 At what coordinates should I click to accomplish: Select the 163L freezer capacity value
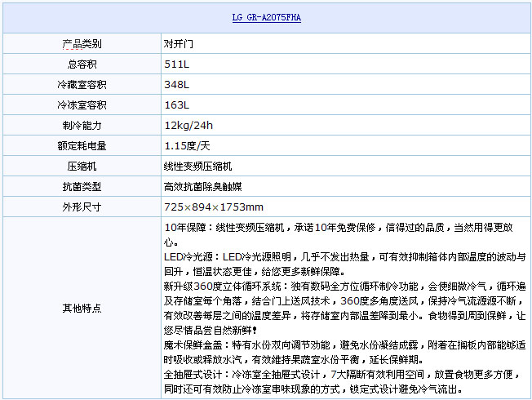pyautogui.click(x=176, y=104)
